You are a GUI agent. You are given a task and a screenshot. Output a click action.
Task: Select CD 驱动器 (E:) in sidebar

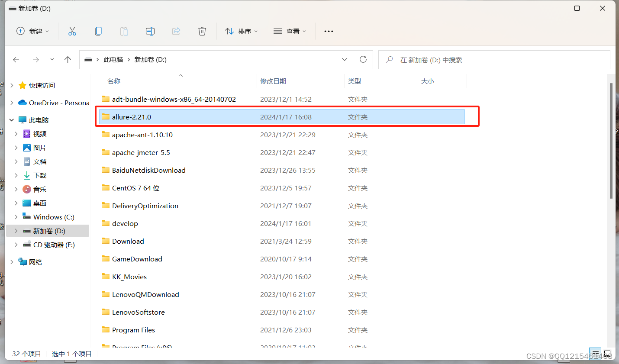(54, 245)
